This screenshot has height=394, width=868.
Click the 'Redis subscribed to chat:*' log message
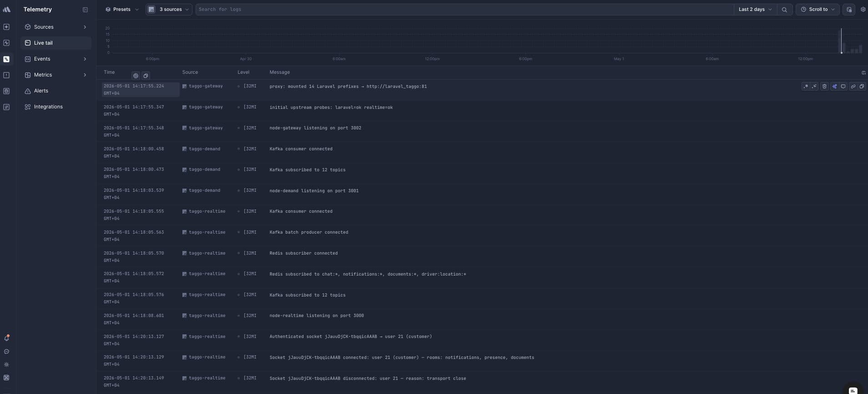[x=368, y=274]
